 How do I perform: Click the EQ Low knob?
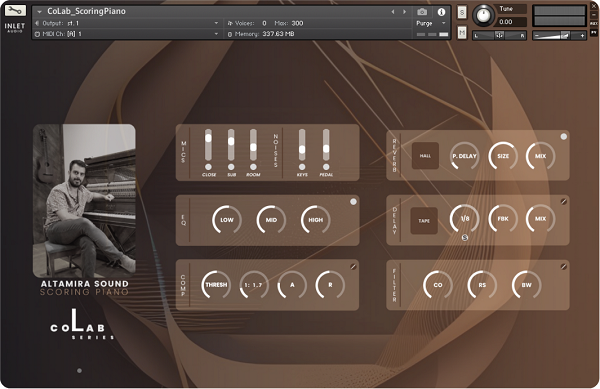[227, 220]
